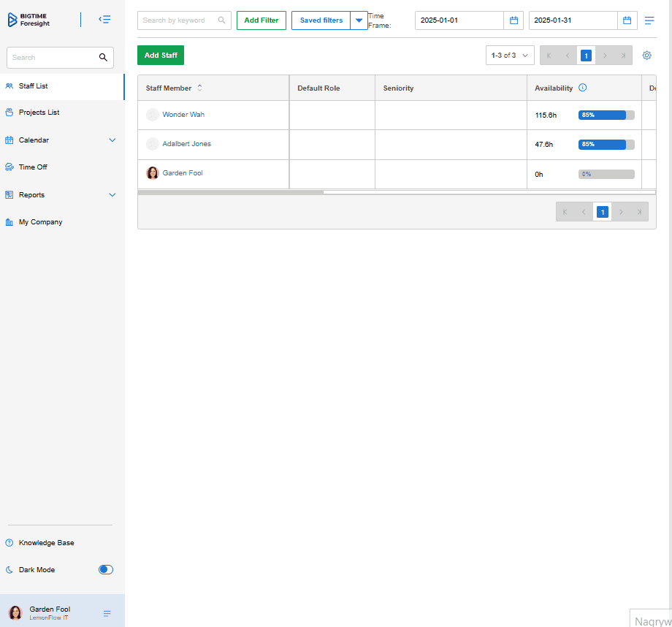The height and width of the screenshot is (627, 672).
Task: Click the Knowledge Base question icon
Action: pyautogui.click(x=9, y=543)
